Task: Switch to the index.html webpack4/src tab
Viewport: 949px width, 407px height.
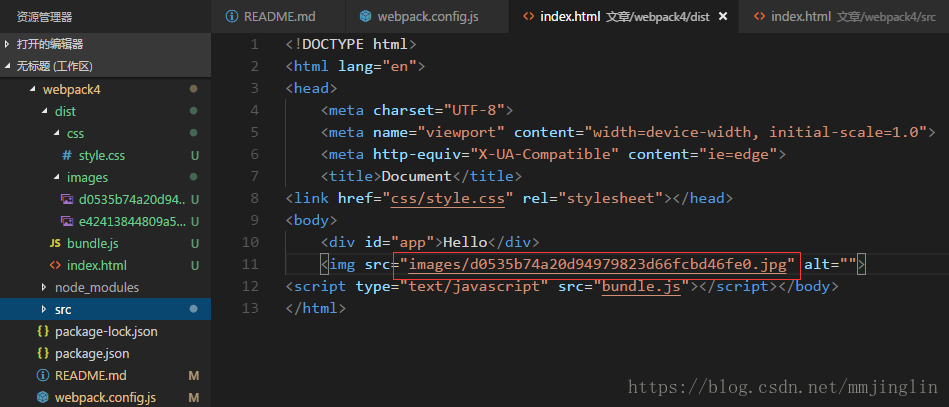Action: pyautogui.click(x=844, y=16)
